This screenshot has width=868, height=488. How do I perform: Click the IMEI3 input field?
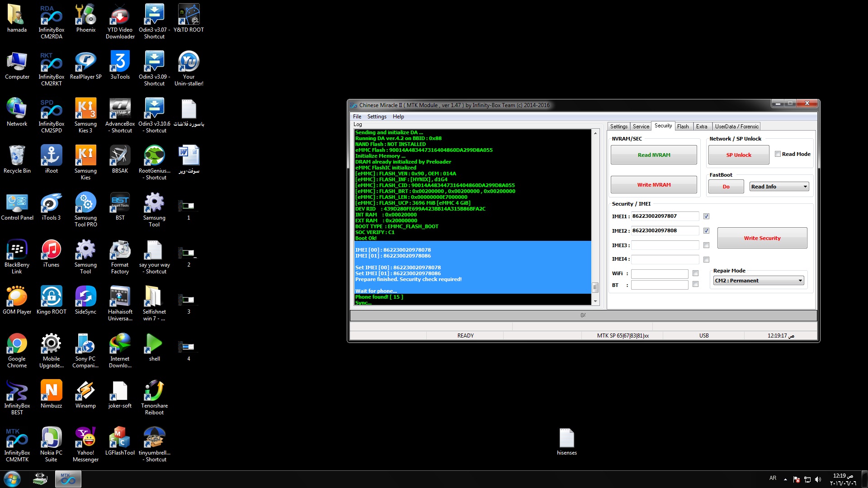click(665, 245)
